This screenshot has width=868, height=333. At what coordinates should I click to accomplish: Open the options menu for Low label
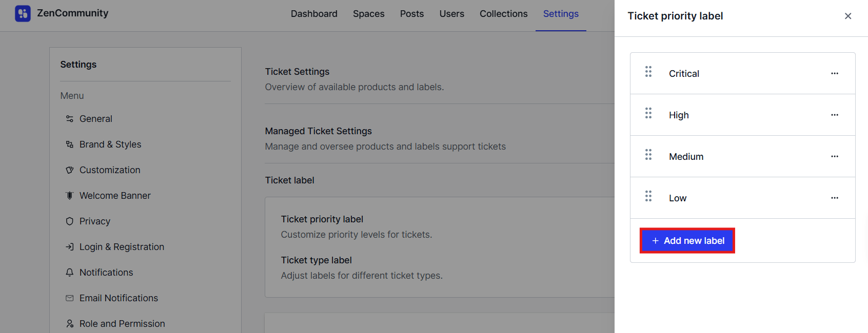[835, 198]
